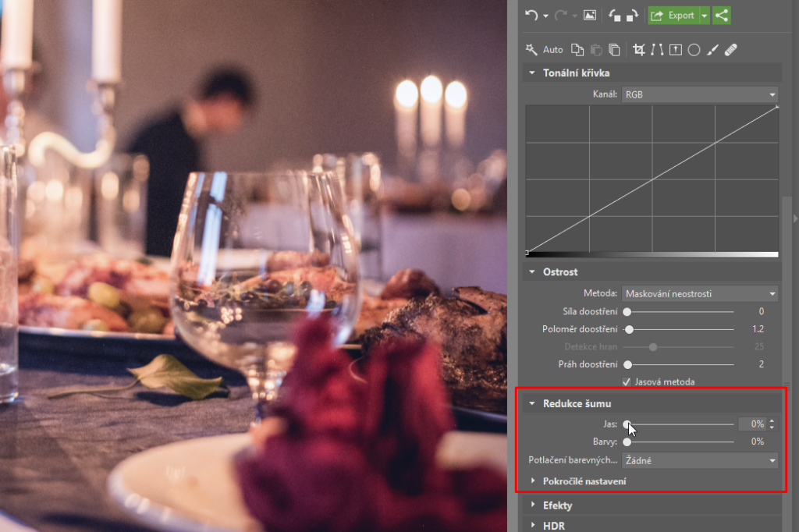The image size is (799, 532).
Task: Click the Jas value stepper arrows
Action: (772, 424)
